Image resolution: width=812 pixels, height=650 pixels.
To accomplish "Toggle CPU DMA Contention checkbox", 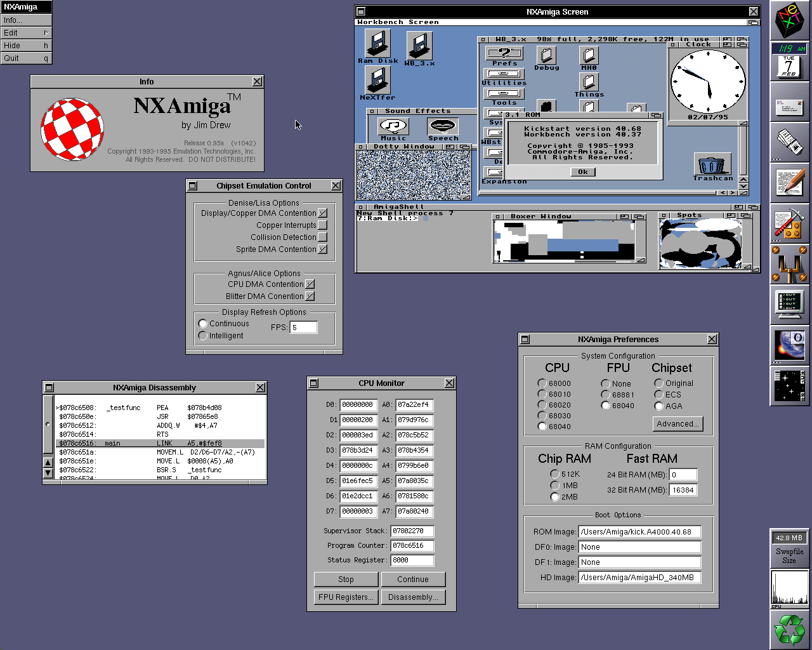I will tap(310, 284).
